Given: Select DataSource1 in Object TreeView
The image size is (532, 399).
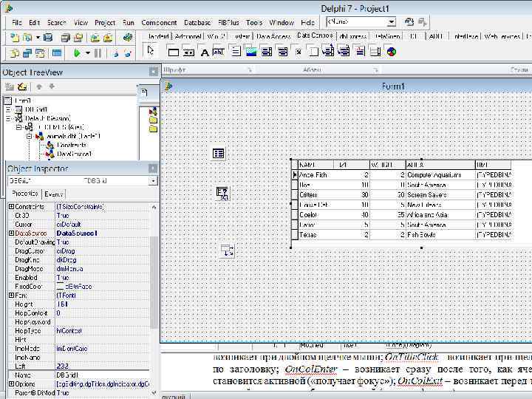Looking at the screenshot, I should pyautogui.click(x=75, y=154).
